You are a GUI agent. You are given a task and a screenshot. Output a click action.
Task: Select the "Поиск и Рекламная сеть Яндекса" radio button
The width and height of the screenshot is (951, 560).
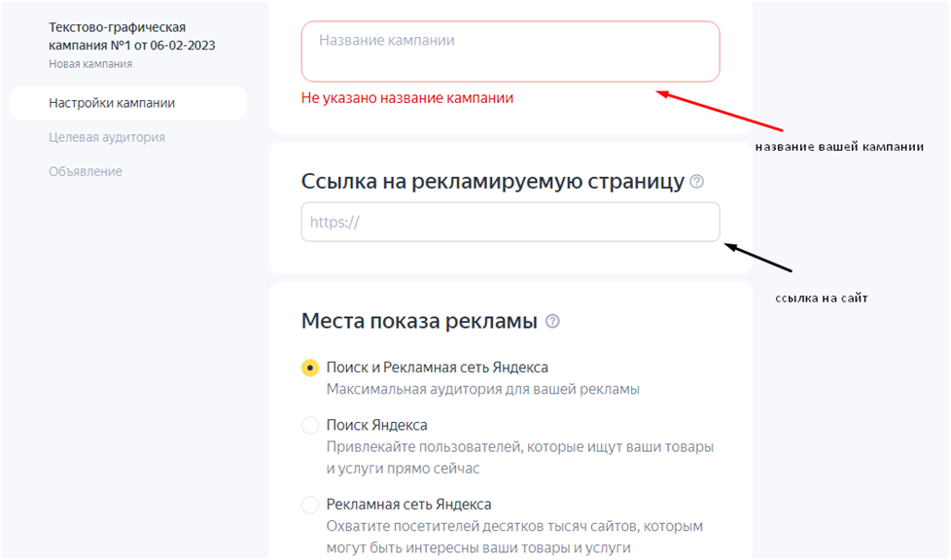(x=310, y=367)
